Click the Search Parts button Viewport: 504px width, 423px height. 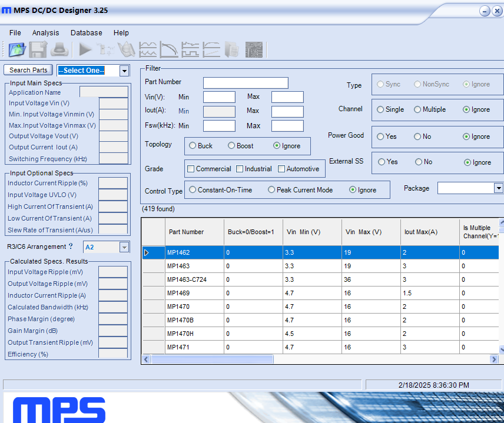28,69
